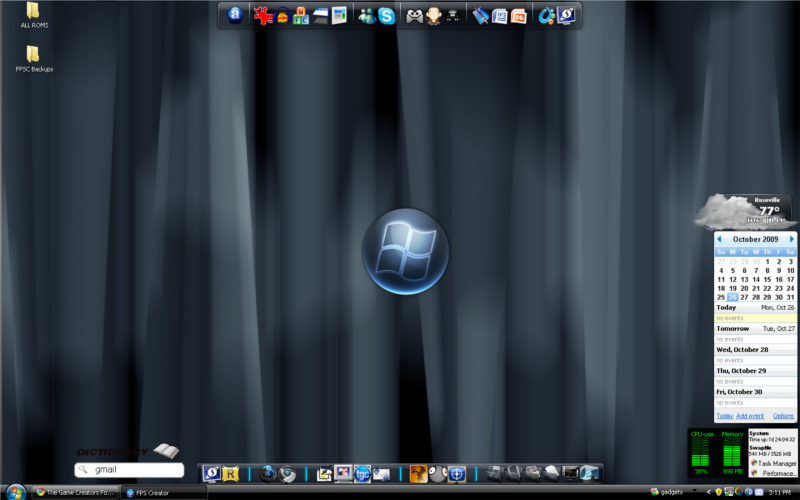800x500 pixels.
Task: Expand hidden system tray icons chevron
Action: (x=709, y=492)
